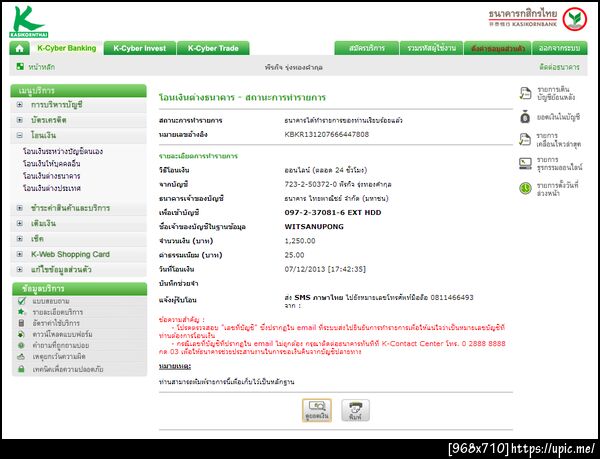The width and height of the screenshot is (600, 459).
Task: Click the amount 1,250.00
Action: pyautogui.click(x=300, y=241)
